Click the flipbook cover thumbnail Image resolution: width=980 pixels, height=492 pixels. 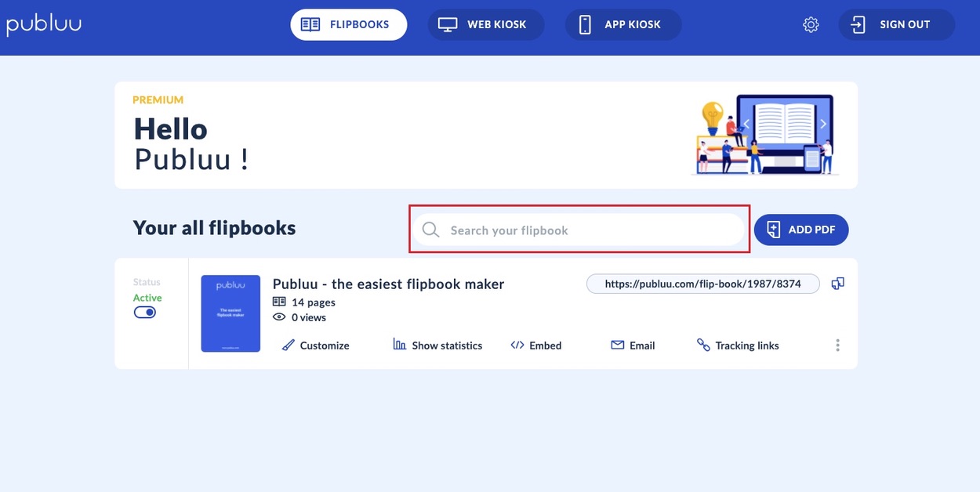tap(230, 313)
